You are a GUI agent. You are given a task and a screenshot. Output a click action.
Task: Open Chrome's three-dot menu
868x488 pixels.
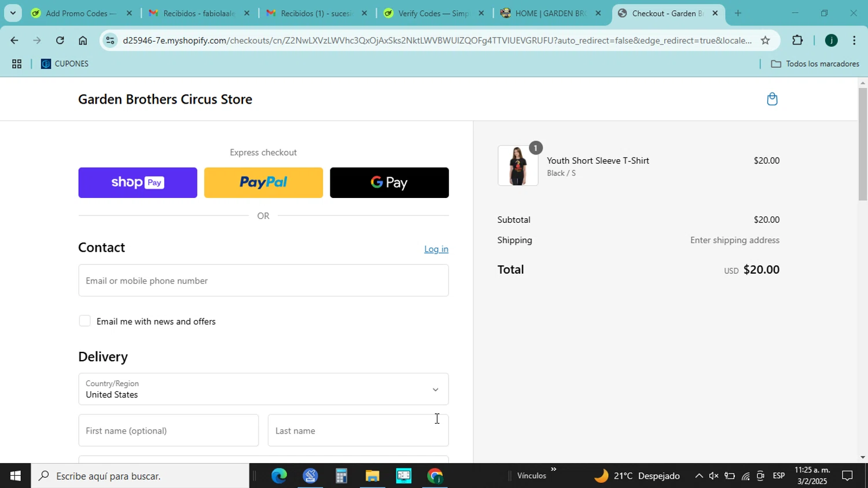tap(854, 40)
